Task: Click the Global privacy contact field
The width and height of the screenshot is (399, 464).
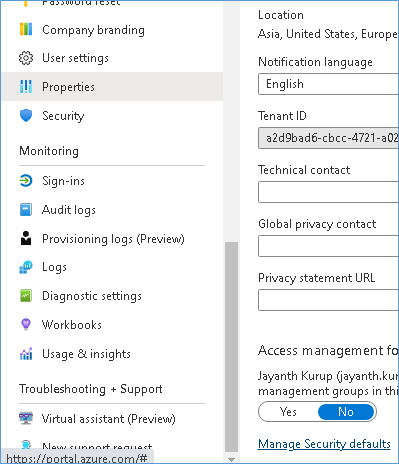Action: click(x=328, y=246)
